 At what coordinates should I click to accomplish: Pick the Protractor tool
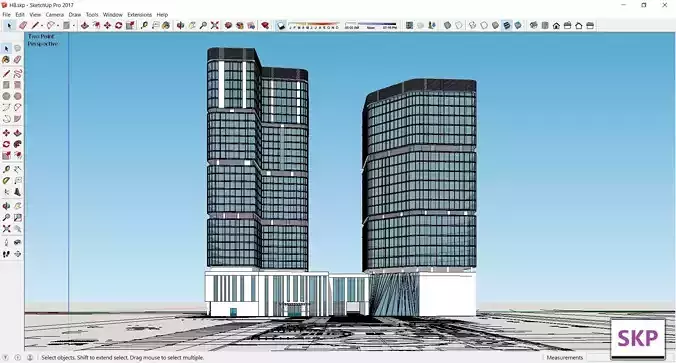(x=6, y=181)
